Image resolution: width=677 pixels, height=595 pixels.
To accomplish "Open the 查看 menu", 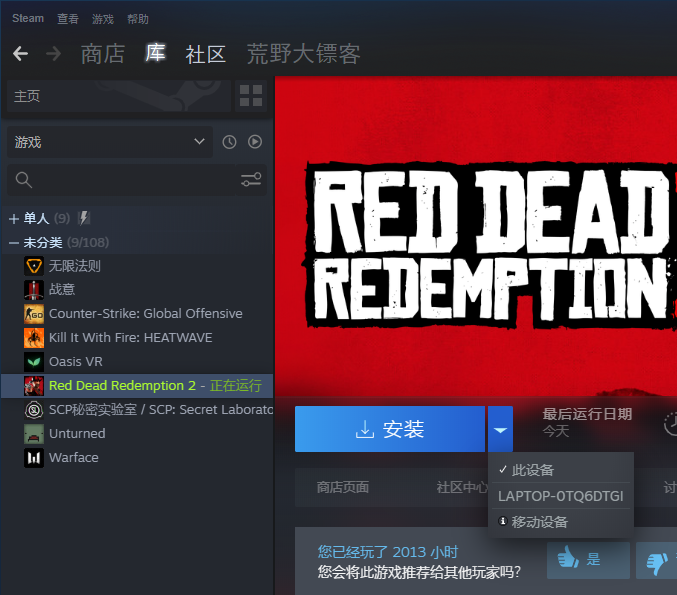I will point(68,19).
